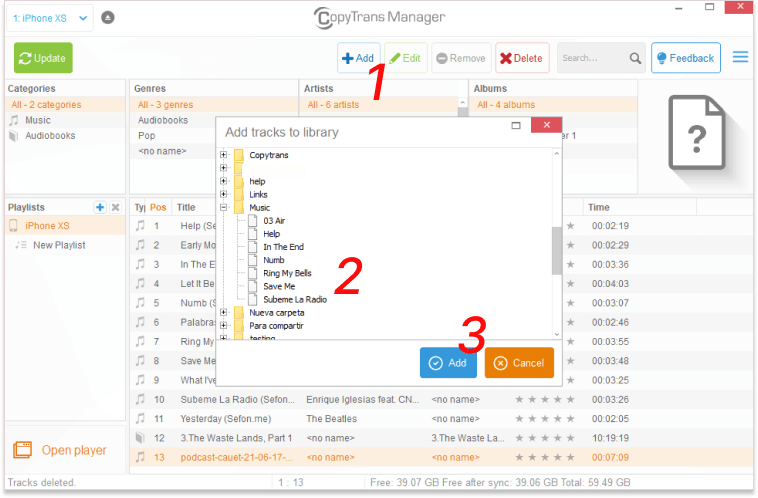Maximize the Add tracks dialog
758x498 pixels.
[516, 125]
